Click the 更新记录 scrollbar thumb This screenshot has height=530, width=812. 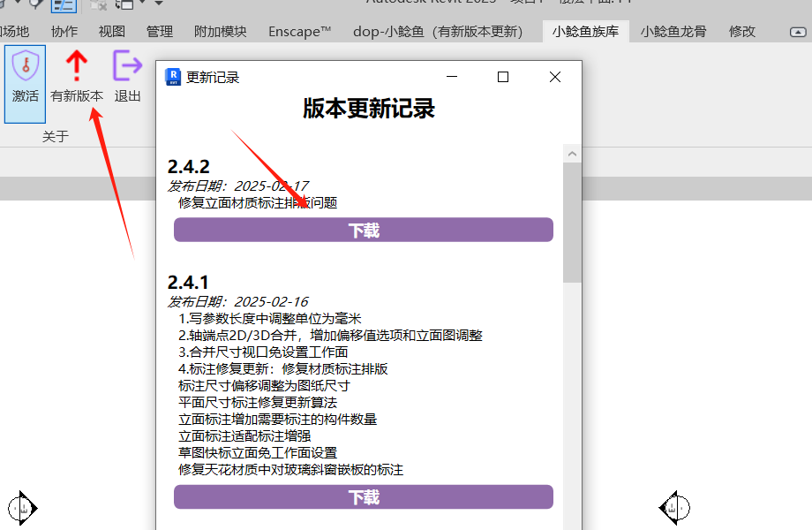pos(572,223)
